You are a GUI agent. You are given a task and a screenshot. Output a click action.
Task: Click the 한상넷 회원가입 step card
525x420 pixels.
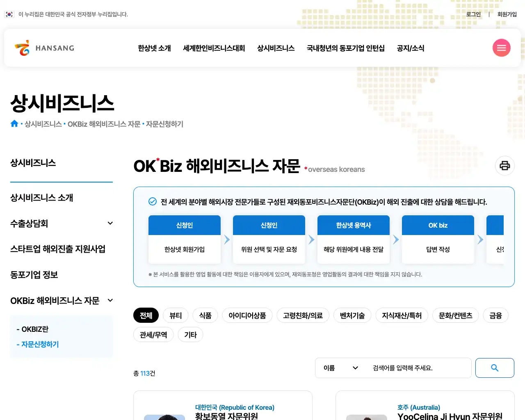[185, 240]
